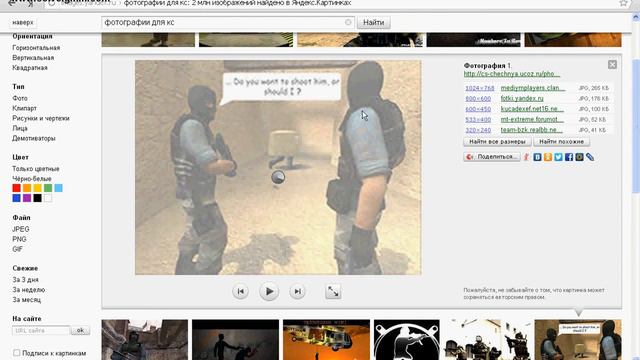Viewport: 640px width, 360px height.
Task: Toggle Подписи к картинкам checkbox
Action: 16,353
